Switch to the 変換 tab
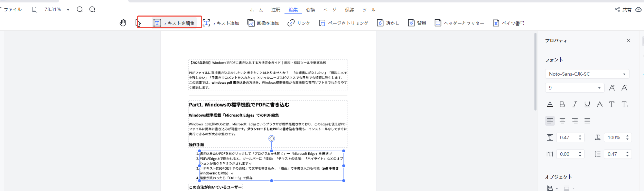 [x=310, y=10]
